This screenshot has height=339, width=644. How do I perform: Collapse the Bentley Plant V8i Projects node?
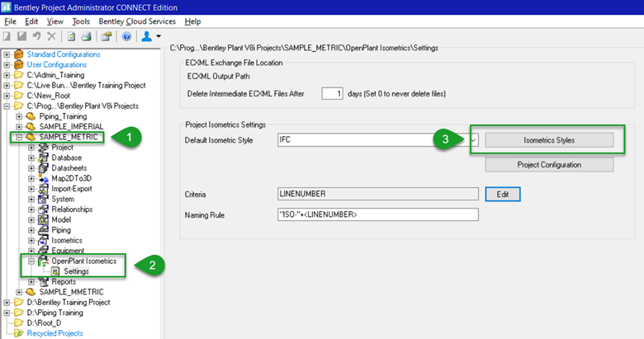[x=7, y=106]
